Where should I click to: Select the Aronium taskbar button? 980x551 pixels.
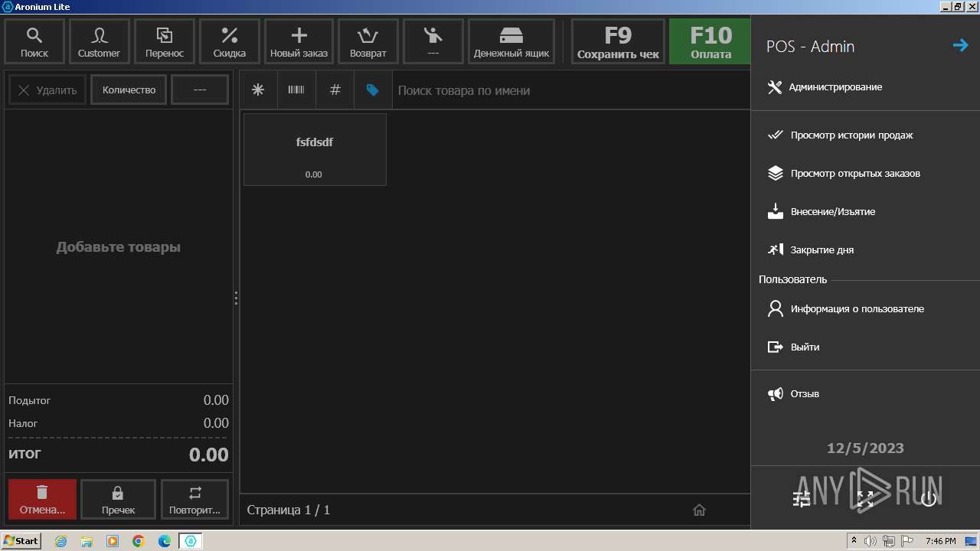pos(191,541)
